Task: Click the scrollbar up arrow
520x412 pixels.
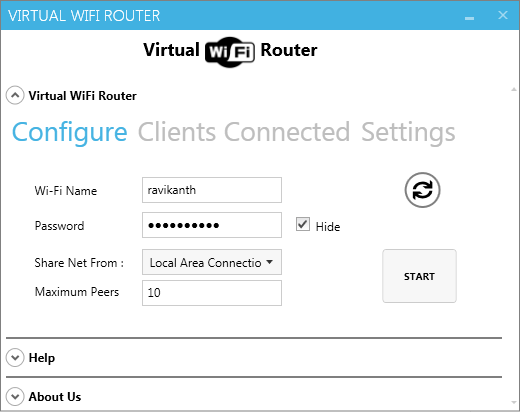Action: pyautogui.click(x=514, y=89)
